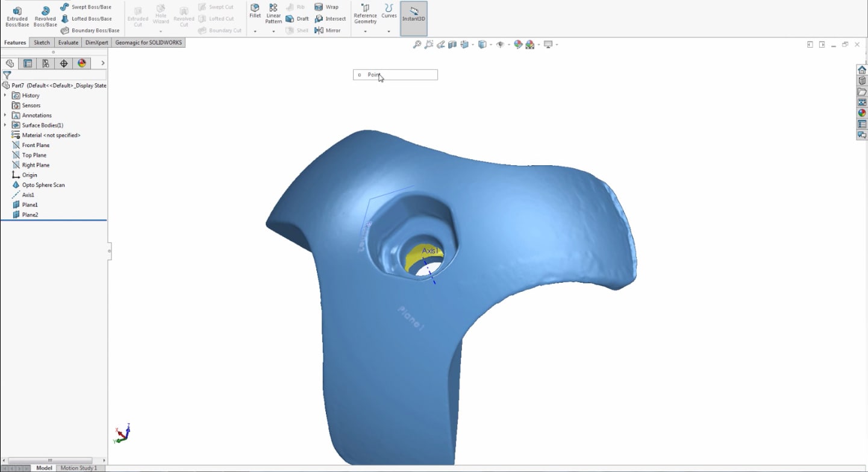
Task: Choose Lofted Boss/Base feature
Action: (86, 19)
